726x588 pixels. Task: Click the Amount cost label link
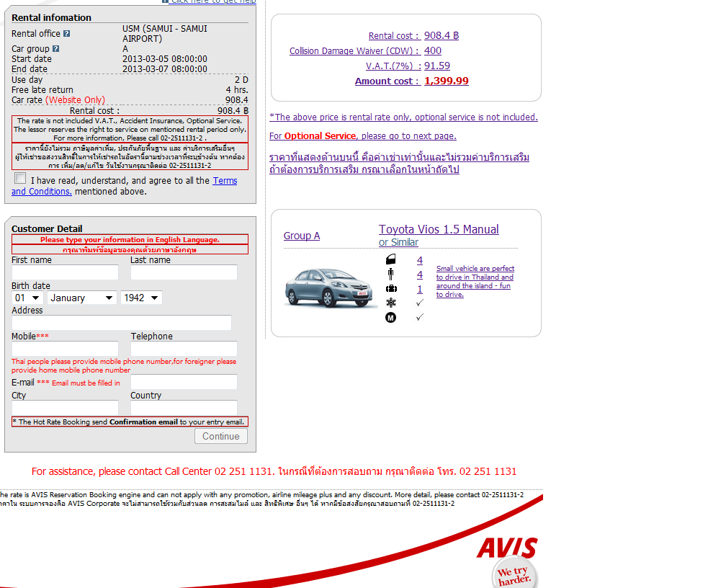387,81
